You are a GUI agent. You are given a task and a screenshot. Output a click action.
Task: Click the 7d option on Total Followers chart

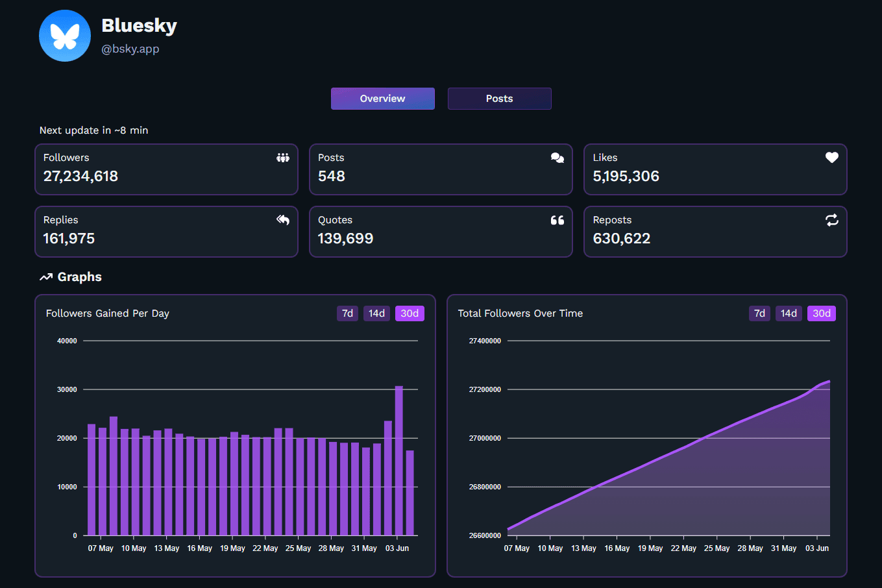tap(759, 313)
